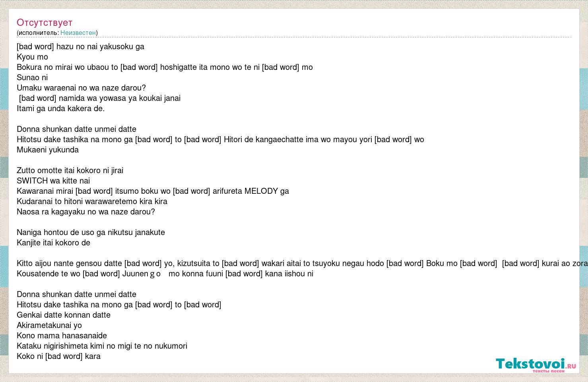Select the line 'Kono mama hanasanaide'
The image size is (588, 382).
[x=62, y=336]
